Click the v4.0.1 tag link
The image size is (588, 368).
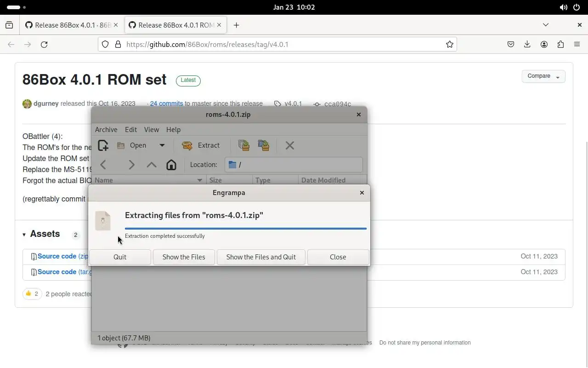pos(293,103)
